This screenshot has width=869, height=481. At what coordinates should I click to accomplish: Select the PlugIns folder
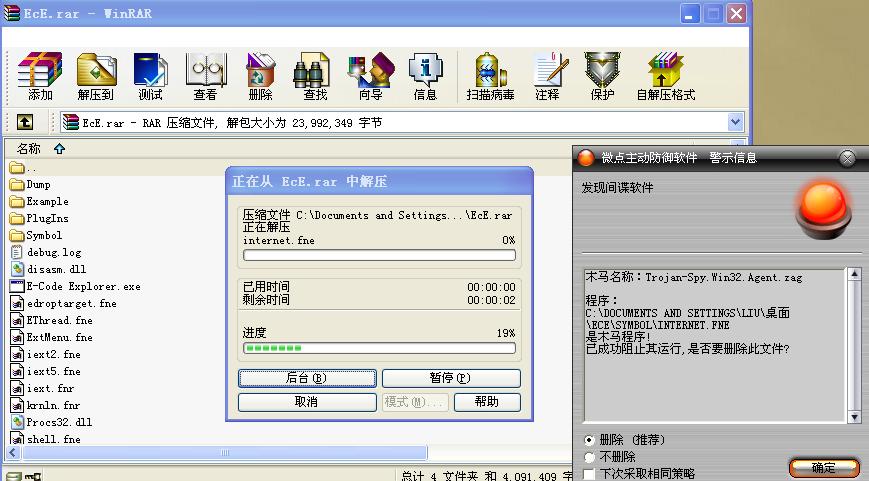pos(39,218)
